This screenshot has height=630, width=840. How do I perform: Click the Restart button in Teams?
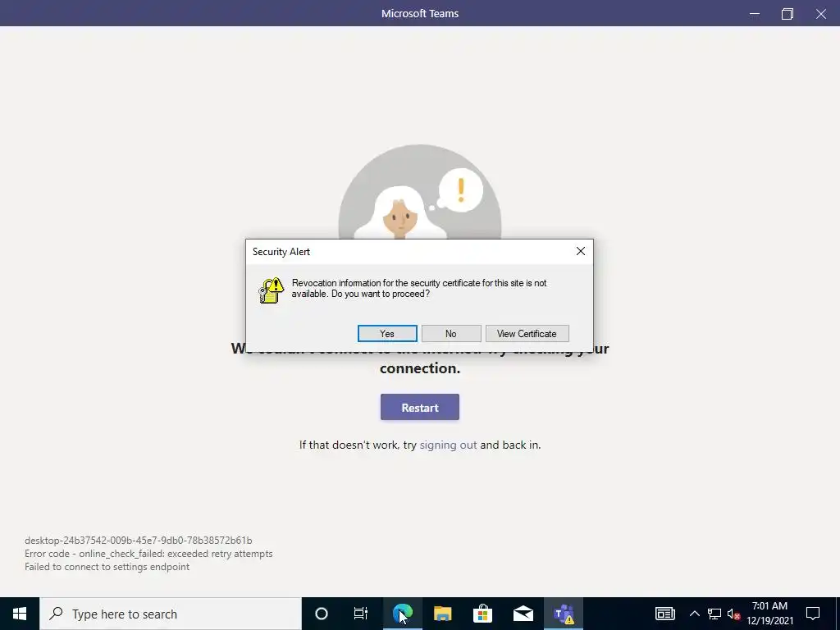(x=420, y=407)
